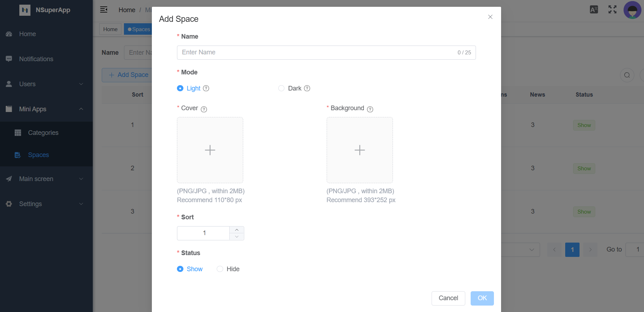Click the Dark mode help icon
This screenshot has width=644, height=312.
(x=307, y=88)
